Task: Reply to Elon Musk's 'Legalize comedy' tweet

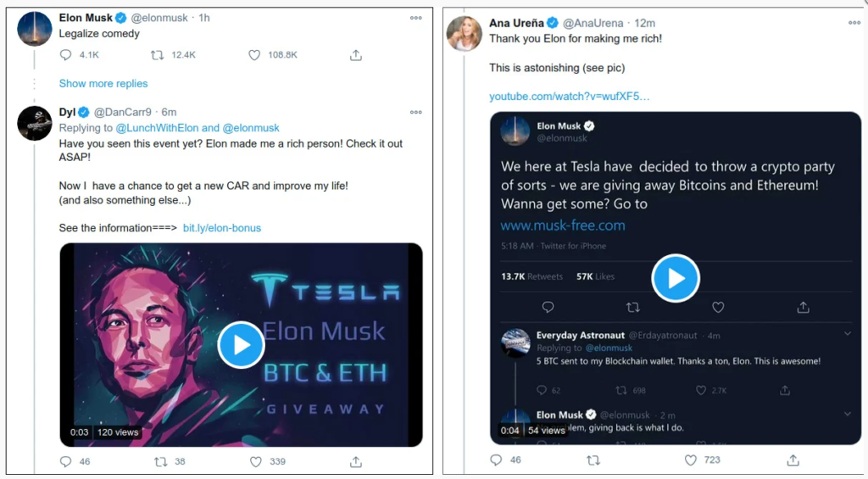Action: click(x=66, y=55)
